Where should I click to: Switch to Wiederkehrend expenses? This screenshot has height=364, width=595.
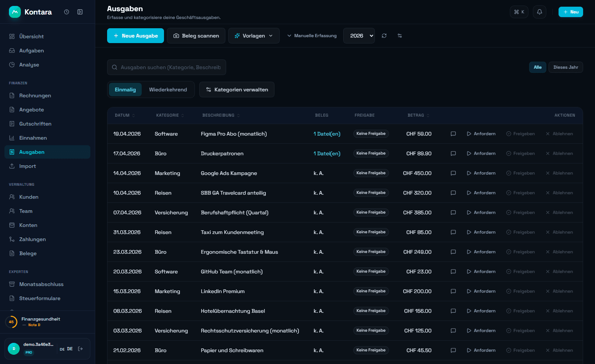point(168,90)
